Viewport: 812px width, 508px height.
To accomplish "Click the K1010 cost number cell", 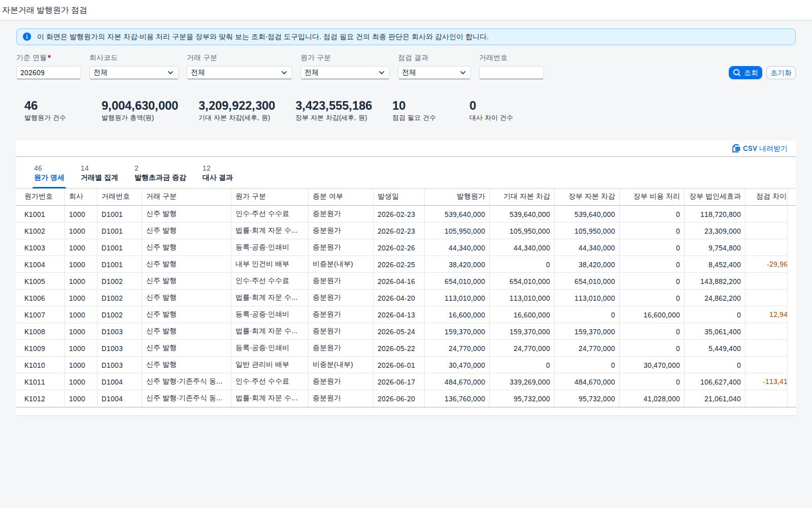I will 41,365.
